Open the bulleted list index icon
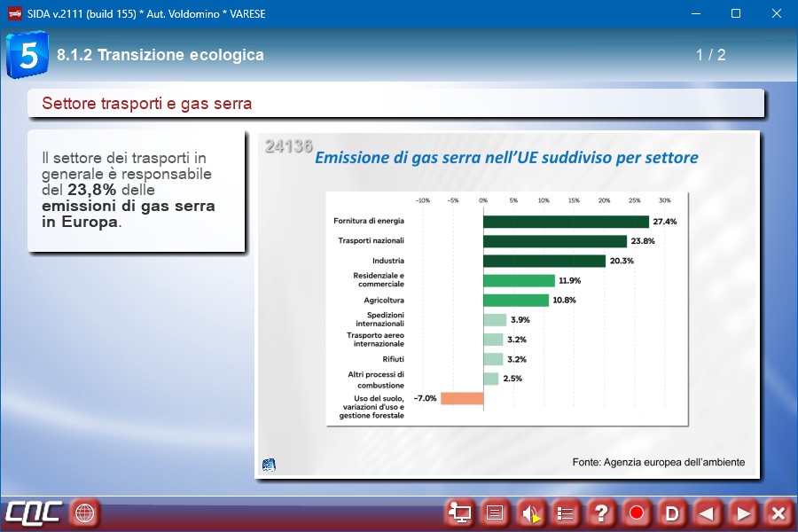The width and height of the screenshot is (798, 532). click(x=566, y=512)
